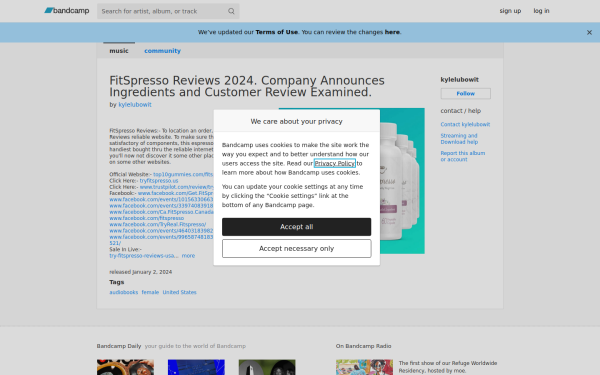Open the Terms of Use link
The width and height of the screenshot is (600, 375).
[277, 32]
